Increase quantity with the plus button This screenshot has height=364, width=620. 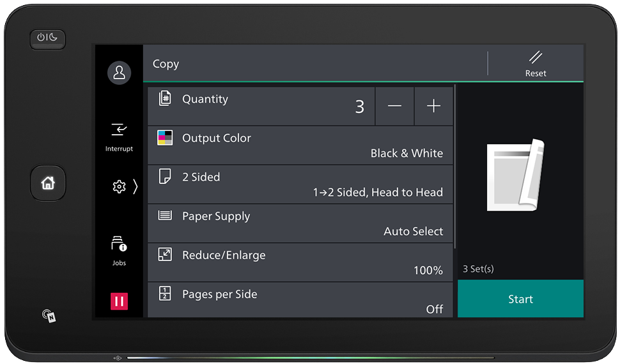[x=433, y=106]
